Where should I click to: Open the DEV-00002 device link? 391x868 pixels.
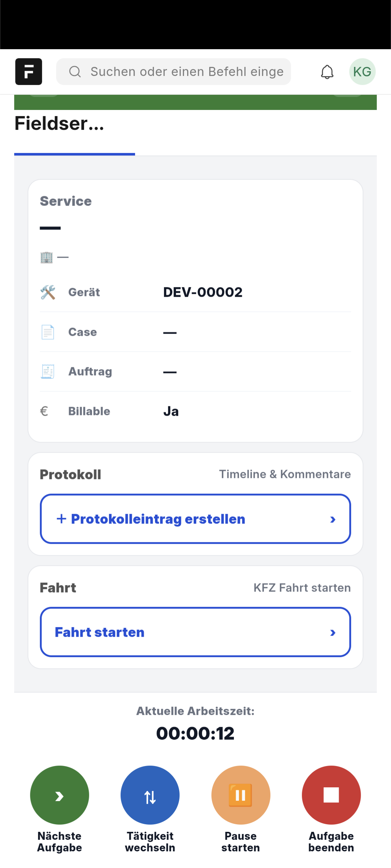[203, 292]
